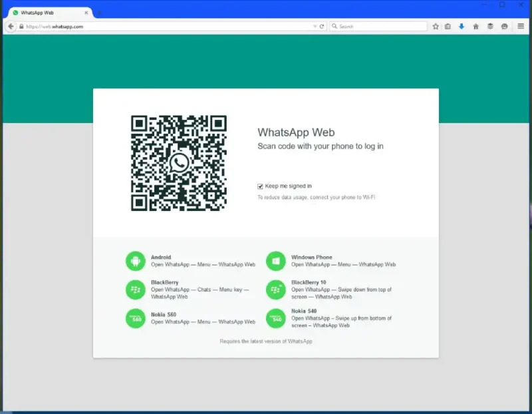
Task: Click the stacked layers toolbar icon
Action: click(x=490, y=26)
